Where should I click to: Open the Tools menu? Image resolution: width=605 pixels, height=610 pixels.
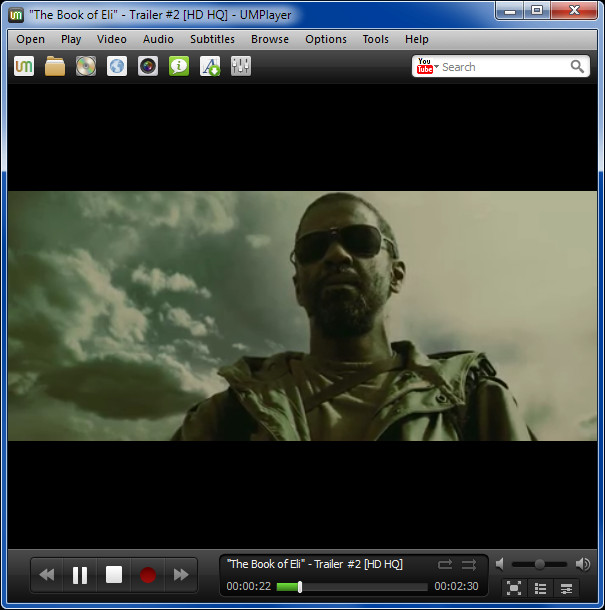pyautogui.click(x=376, y=39)
